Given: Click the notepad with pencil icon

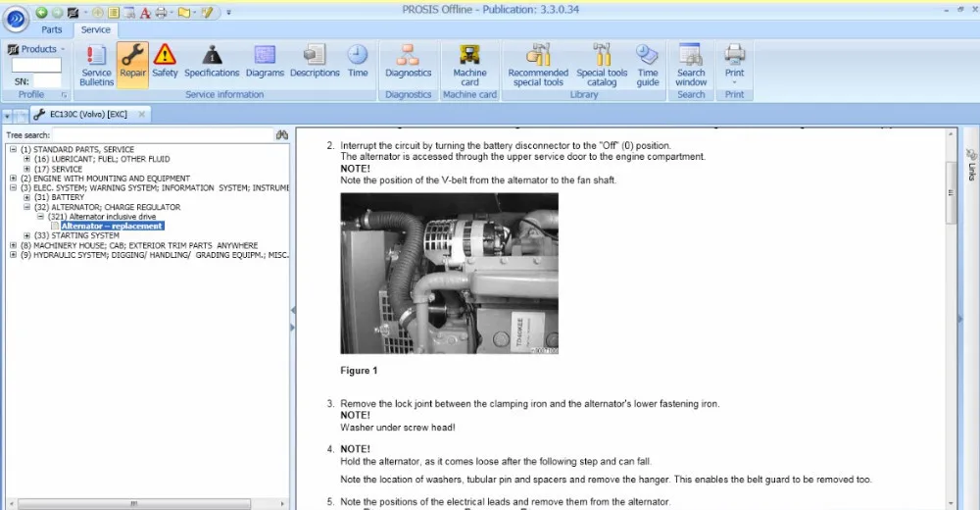Looking at the screenshot, I should pyautogui.click(x=208, y=13).
